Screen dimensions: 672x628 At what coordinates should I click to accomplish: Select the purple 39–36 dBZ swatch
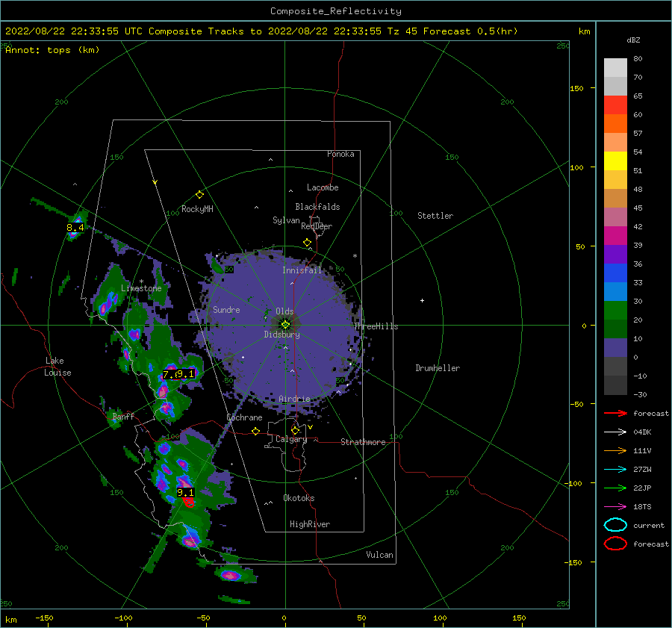615,254
